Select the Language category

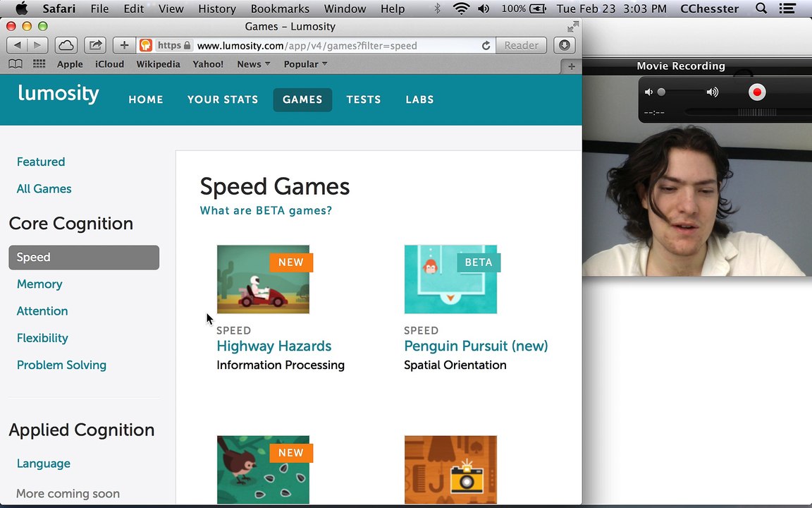click(44, 464)
